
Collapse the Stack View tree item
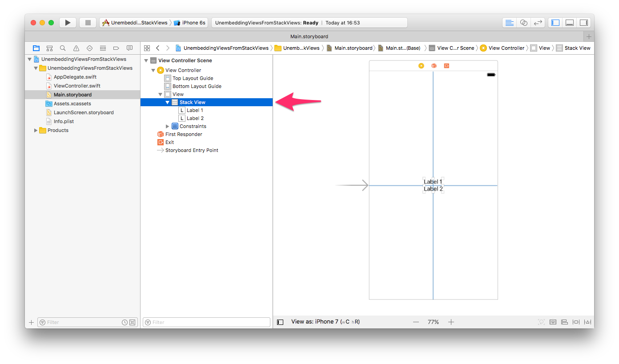168,102
